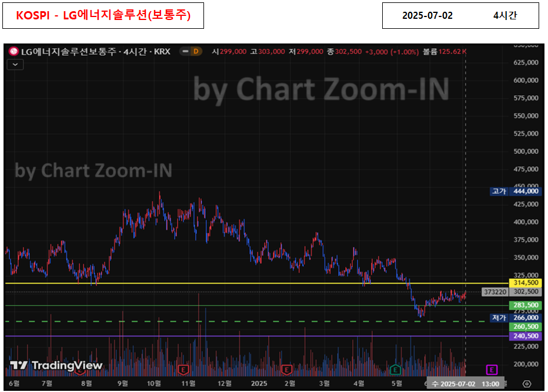The height and width of the screenshot is (392, 548).
Task: Click the 2025-07-02 date in header box
Action: click(427, 15)
